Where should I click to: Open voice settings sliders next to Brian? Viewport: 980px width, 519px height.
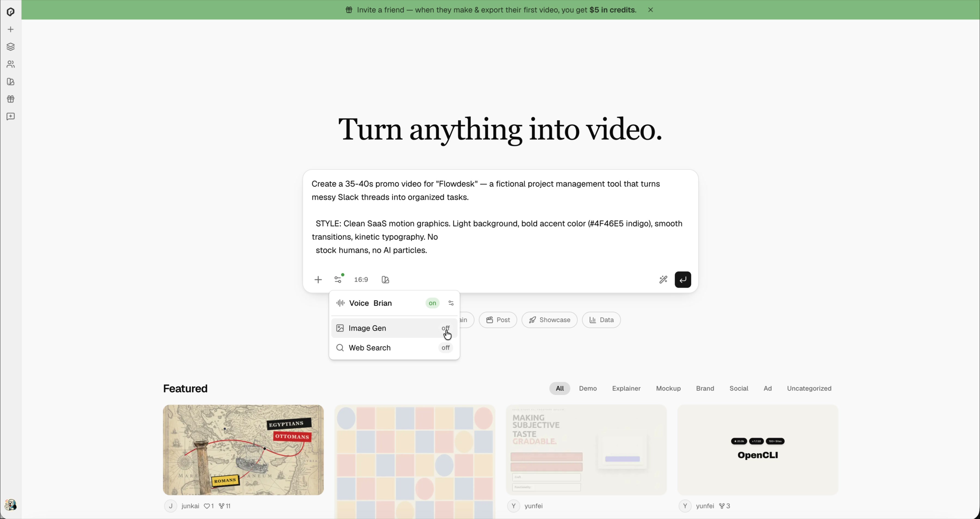click(x=451, y=303)
